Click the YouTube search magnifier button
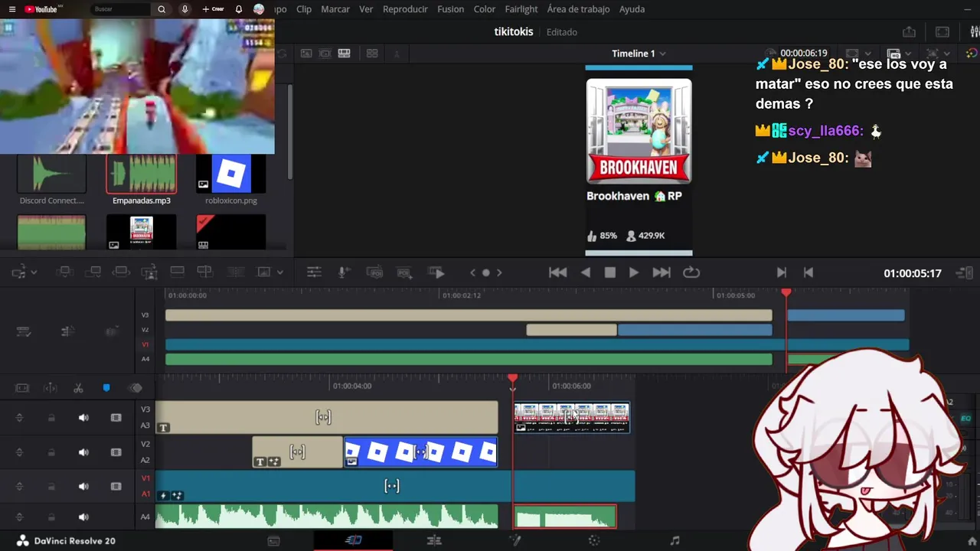This screenshot has height=551, width=980. point(162,9)
